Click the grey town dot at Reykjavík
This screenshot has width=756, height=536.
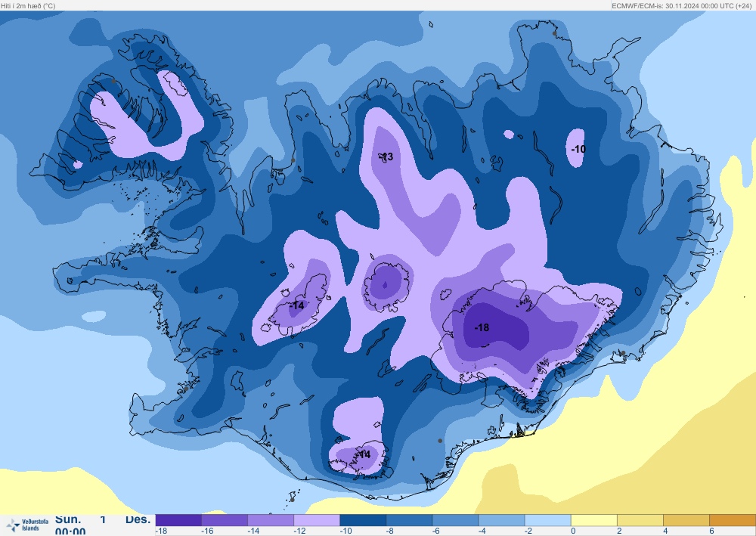(x=186, y=389)
